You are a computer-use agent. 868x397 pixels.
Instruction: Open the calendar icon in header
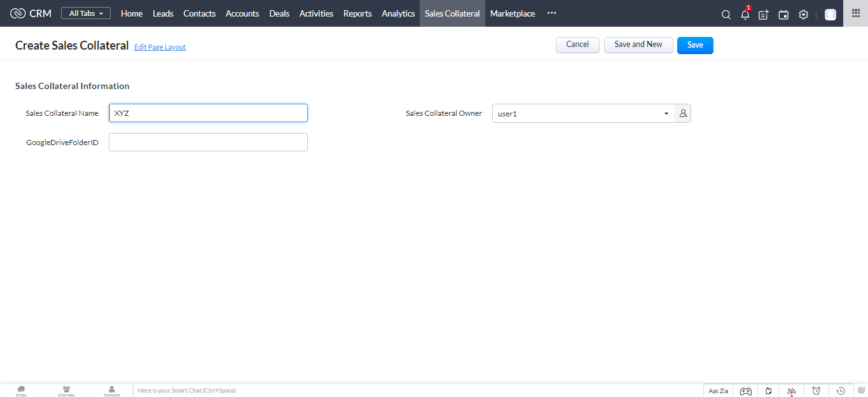783,15
